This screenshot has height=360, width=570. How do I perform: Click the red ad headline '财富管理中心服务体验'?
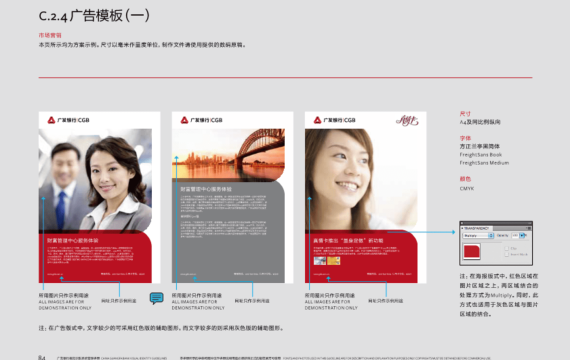click(72, 241)
